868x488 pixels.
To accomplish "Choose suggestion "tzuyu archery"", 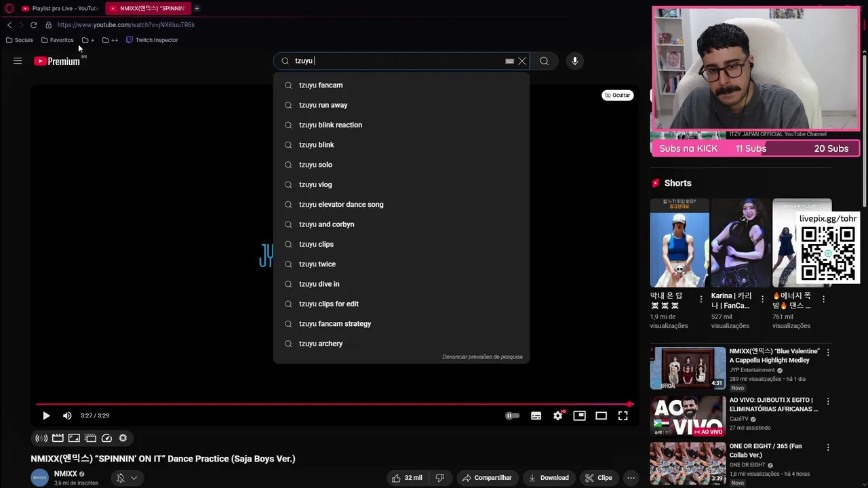I will [x=401, y=344].
